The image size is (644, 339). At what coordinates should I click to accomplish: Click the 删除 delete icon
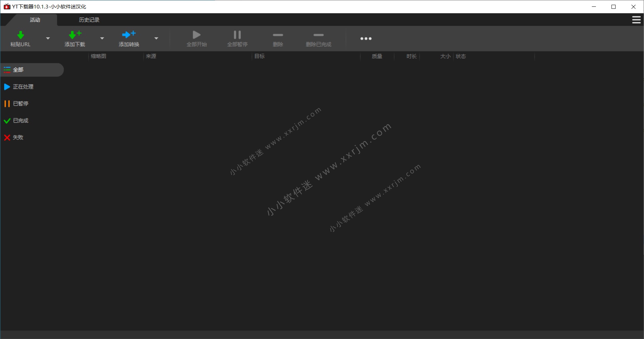(277, 35)
